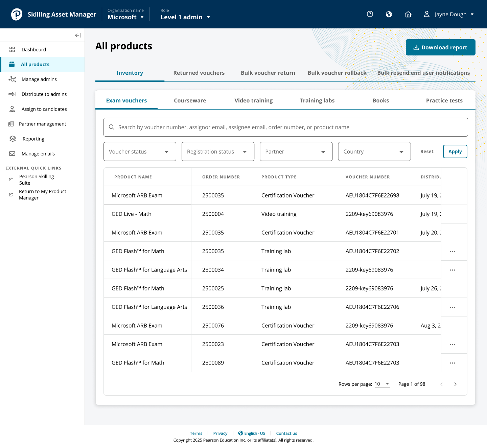
Task: Open the Privacy link
Action: point(220,433)
